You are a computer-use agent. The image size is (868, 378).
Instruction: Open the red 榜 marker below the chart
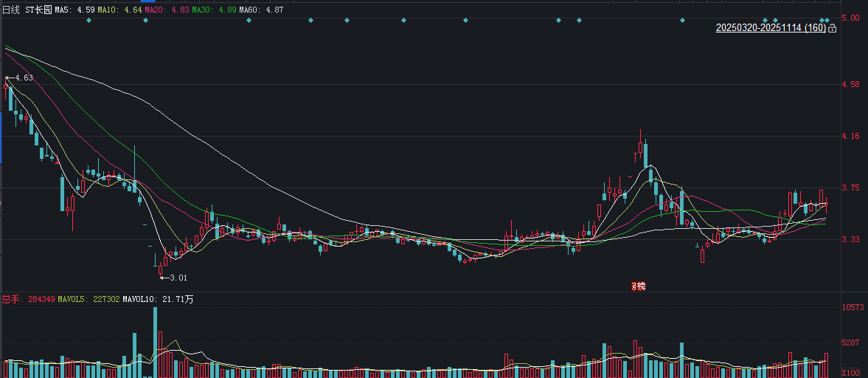click(638, 286)
